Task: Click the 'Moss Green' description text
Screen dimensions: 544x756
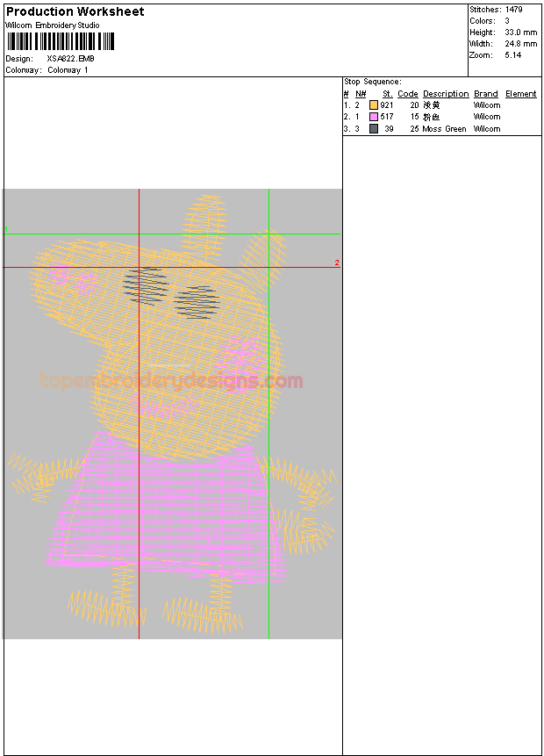Action: pyautogui.click(x=444, y=129)
